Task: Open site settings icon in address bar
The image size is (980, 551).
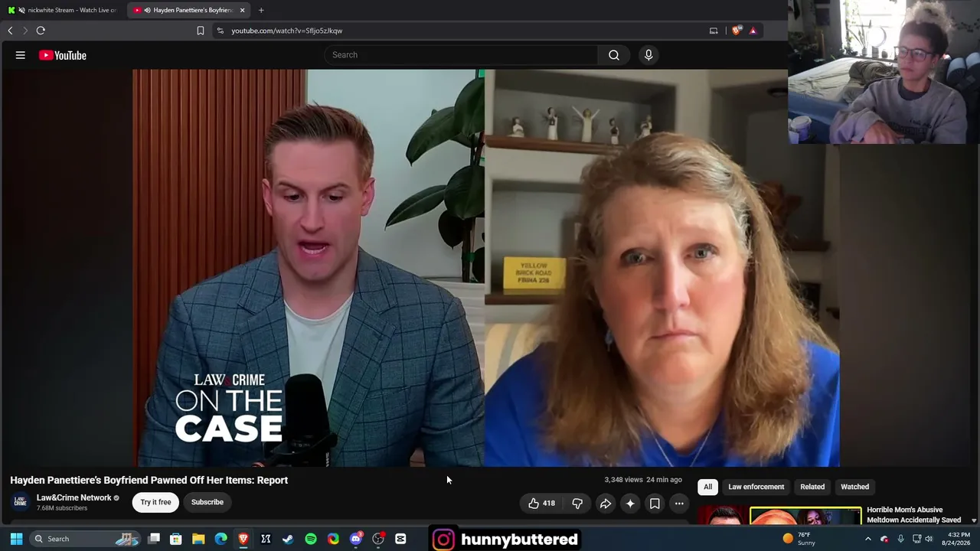Action: tap(220, 31)
